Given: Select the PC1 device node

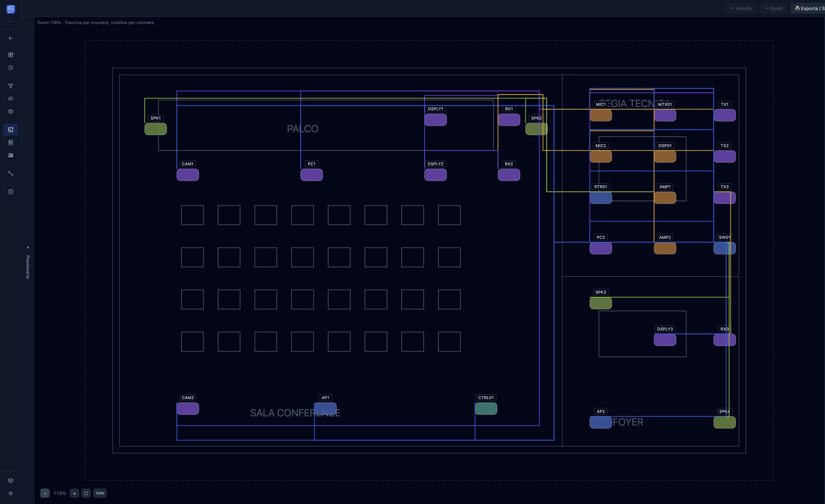Looking at the screenshot, I should 312,174.
